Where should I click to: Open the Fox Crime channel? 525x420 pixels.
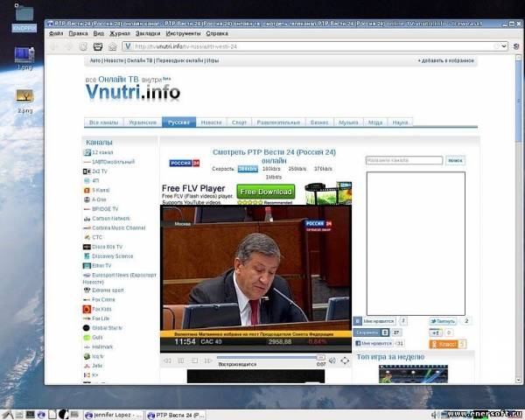tap(103, 299)
